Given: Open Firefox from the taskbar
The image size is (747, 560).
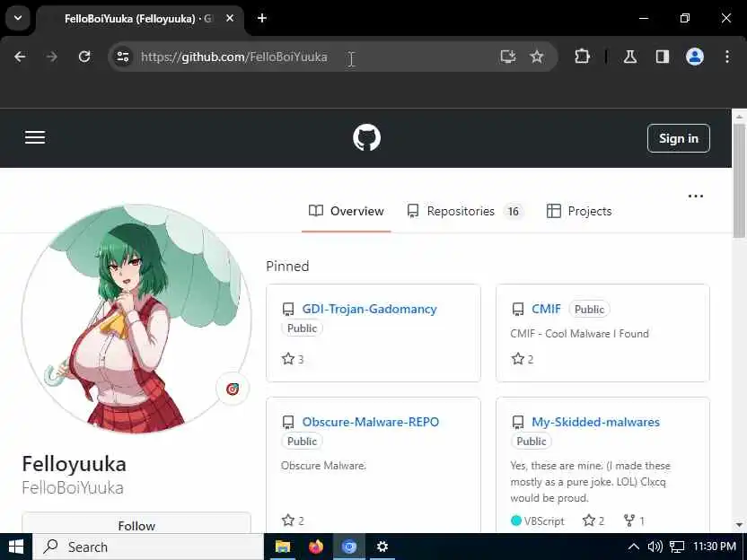Looking at the screenshot, I should (x=315, y=547).
